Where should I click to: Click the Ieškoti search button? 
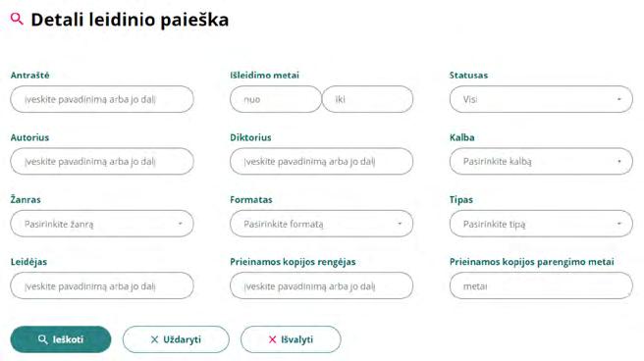click(61, 339)
